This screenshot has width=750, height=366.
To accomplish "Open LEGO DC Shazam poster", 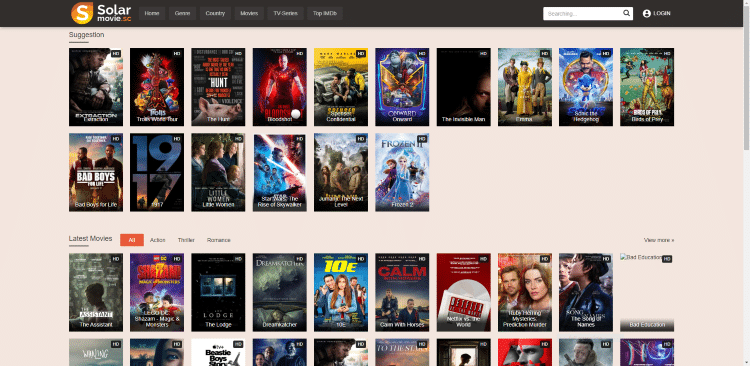I will [x=157, y=292].
